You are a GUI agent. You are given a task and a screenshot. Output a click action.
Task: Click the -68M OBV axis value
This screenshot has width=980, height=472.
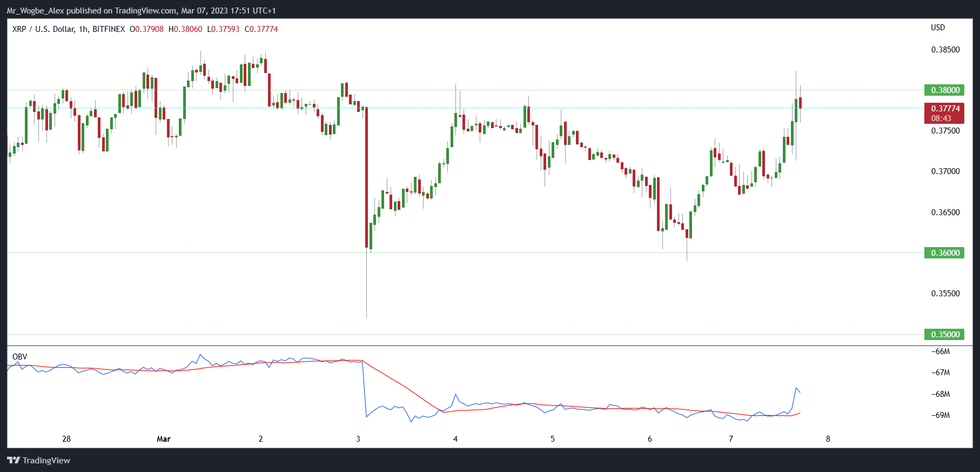point(940,394)
